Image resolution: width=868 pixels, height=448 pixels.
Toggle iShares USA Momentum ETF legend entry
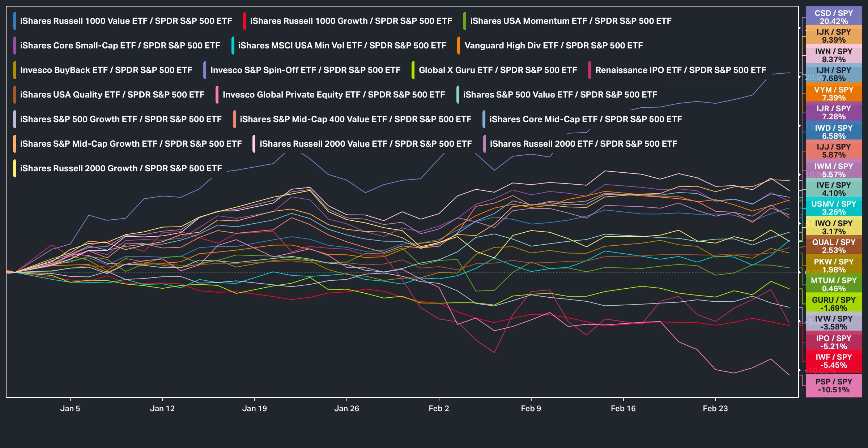pyautogui.click(x=571, y=21)
